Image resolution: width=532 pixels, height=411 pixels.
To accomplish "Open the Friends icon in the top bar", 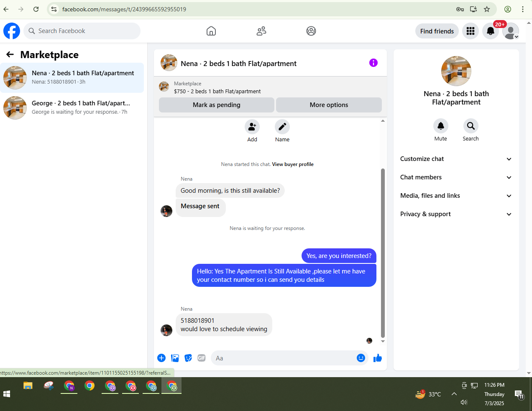I will [261, 31].
